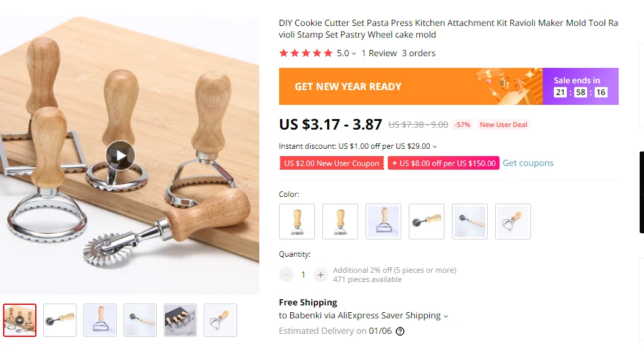View the thumbnail with stamps on dark background
The height and width of the screenshot is (348, 644).
(180, 320)
